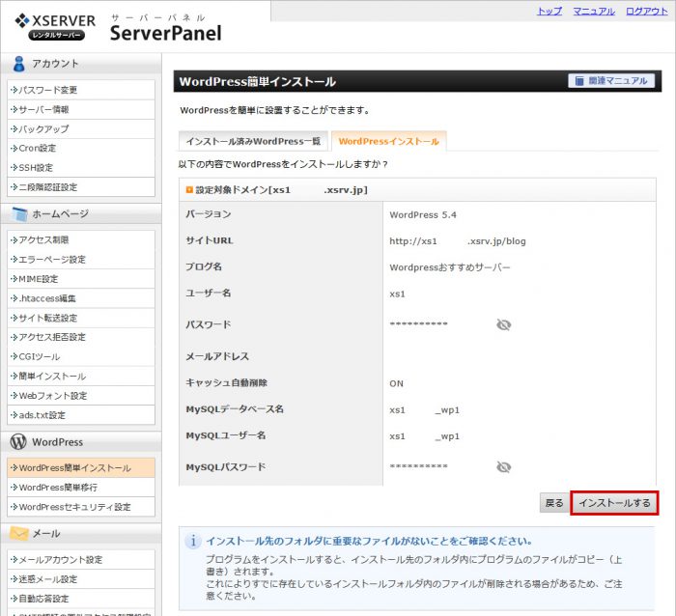Image resolution: width=676 pixels, height=616 pixels.
Task: Select サイト転送設定 in the sidebar
Action: point(81,318)
